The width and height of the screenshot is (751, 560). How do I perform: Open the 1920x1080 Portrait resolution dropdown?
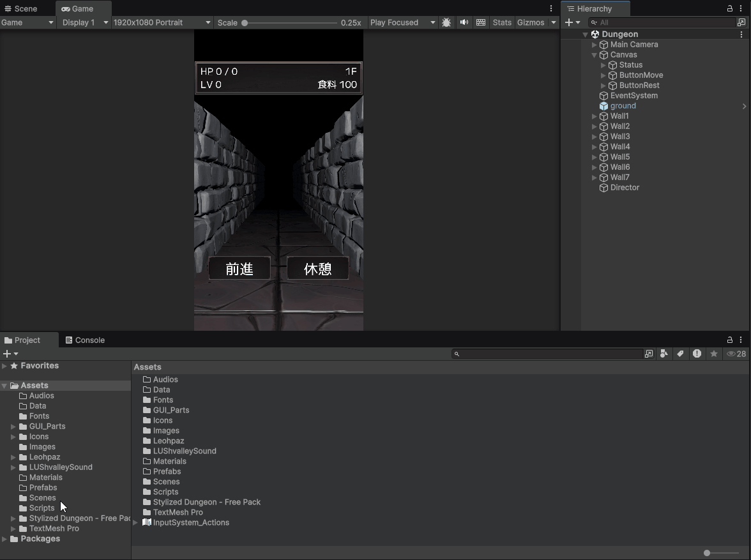click(162, 22)
